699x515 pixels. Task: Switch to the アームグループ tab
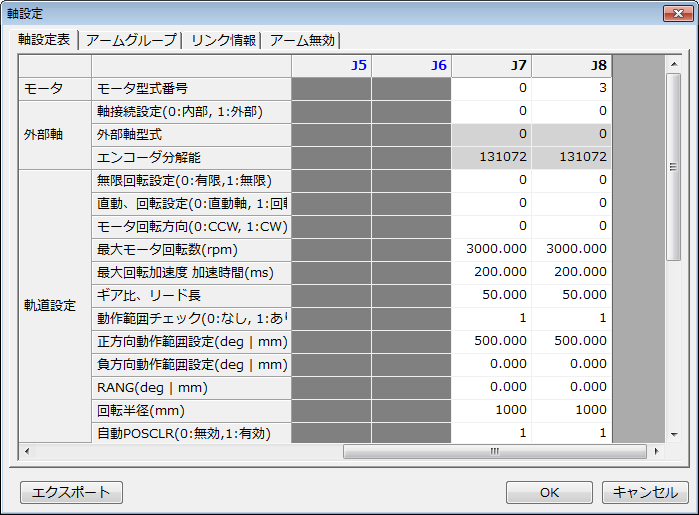coord(130,40)
